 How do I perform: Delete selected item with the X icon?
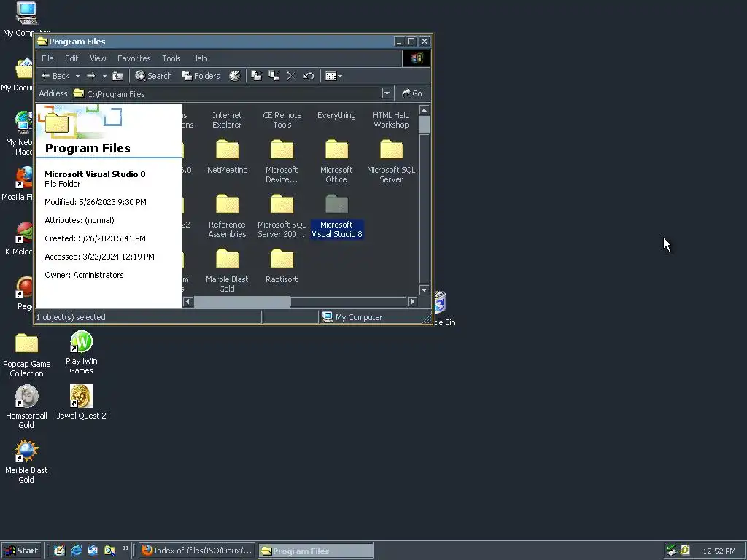tap(291, 76)
